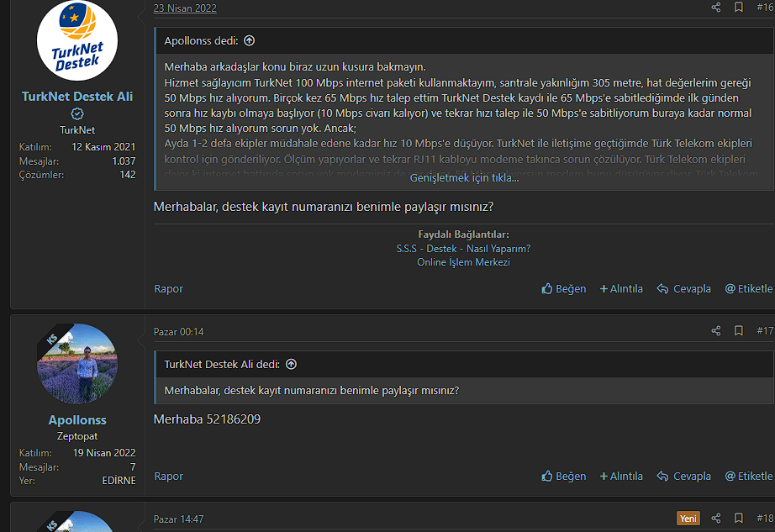
Task: Open Pazar 00:14 timestamp link
Action: click(x=178, y=331)
